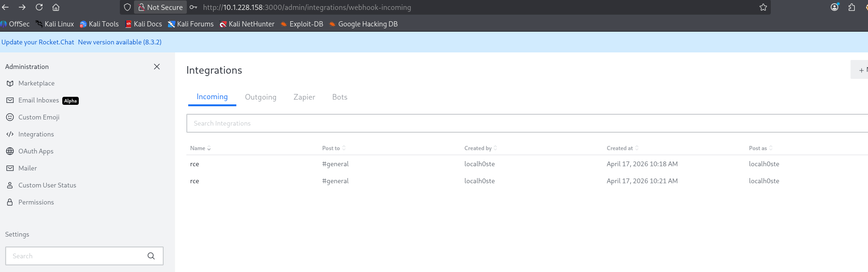
Task: Close the Administration sidebar panel
Action: point(157,67)
